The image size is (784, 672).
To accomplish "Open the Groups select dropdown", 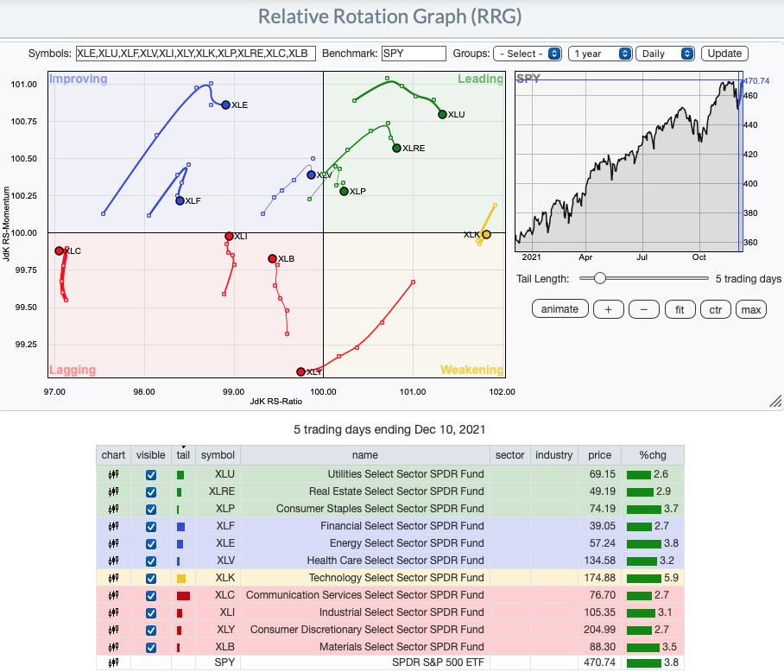I will pos(528,54).
